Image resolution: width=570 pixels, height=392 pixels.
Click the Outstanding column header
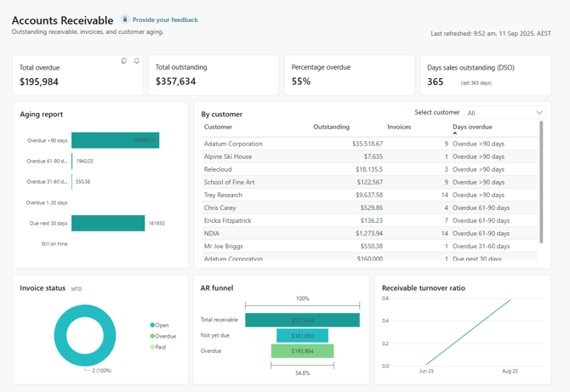[331, 127]
